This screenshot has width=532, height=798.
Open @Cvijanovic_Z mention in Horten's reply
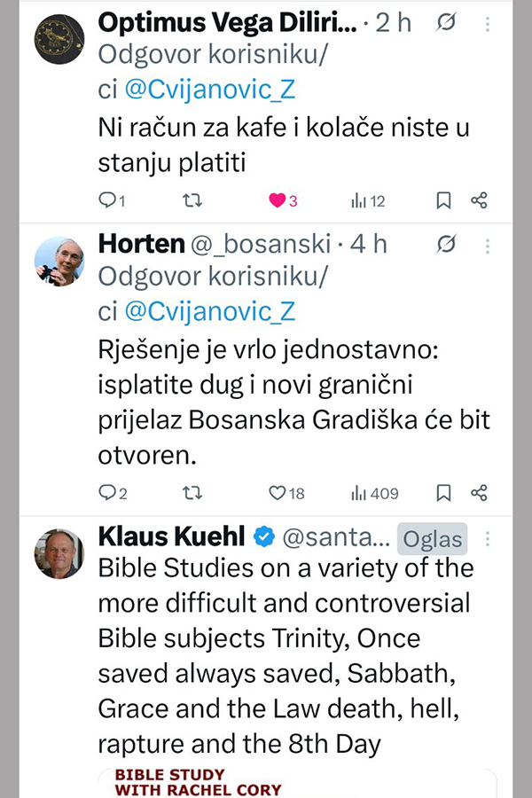tap(210, 311)
